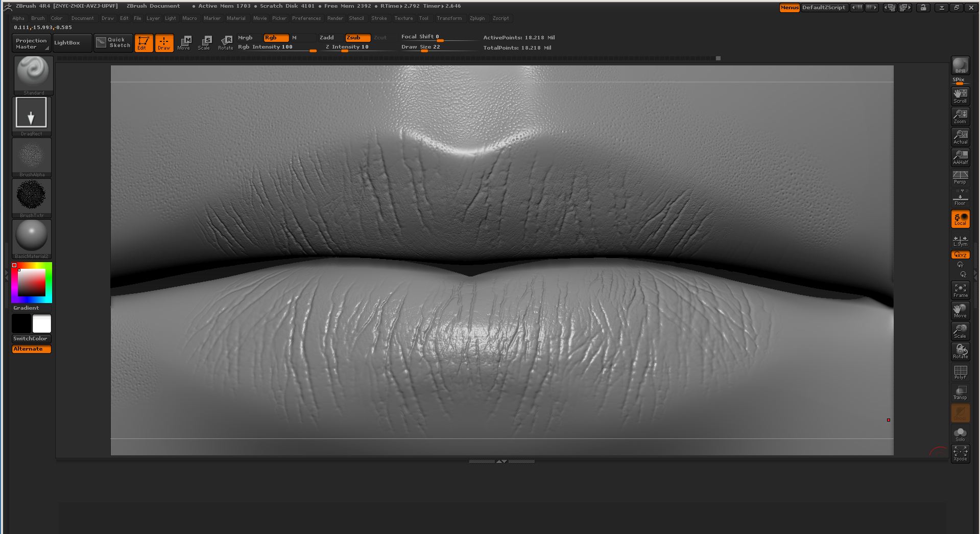Image resolution: width=980 pixels, height=534 pixels.
Task: Click the Xpose icon
Action: [x=960, y=453]
